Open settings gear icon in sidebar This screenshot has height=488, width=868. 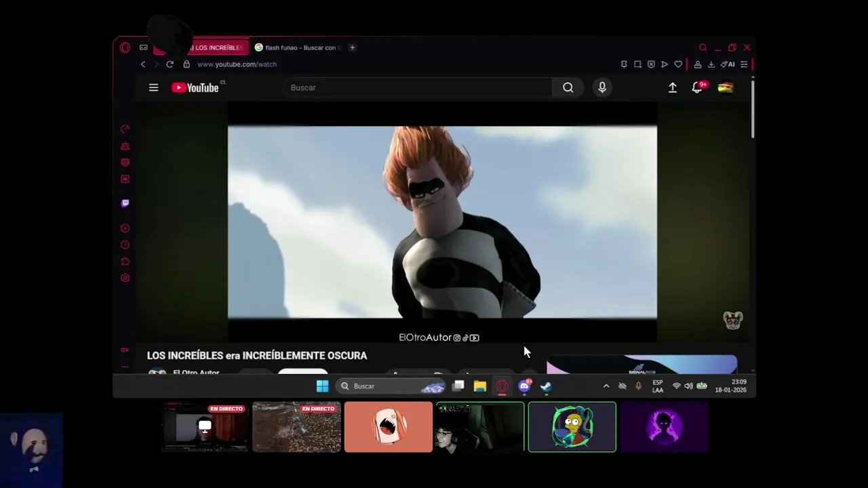125,278
